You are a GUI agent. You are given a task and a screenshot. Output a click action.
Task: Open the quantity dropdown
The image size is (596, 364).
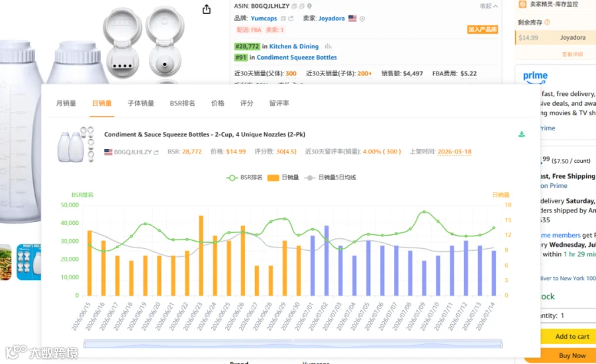click(568, 316)
